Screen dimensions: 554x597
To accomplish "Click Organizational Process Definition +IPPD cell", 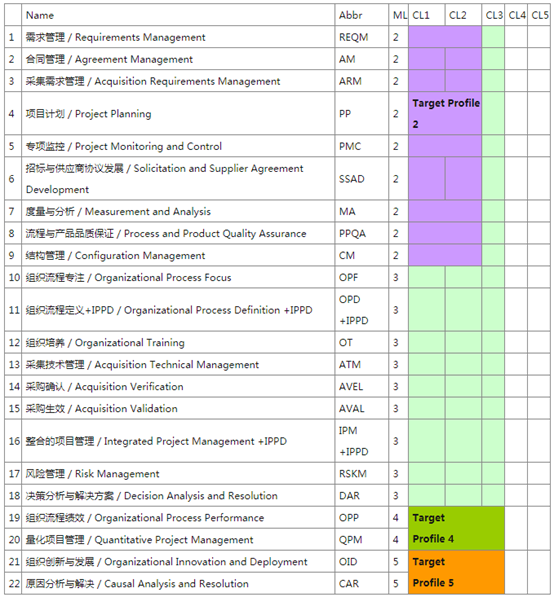I will pos(178,310).
